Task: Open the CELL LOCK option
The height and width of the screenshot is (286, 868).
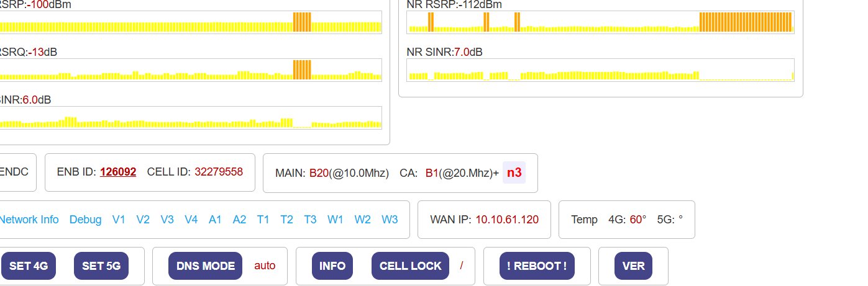Action: [x=410, y=266]
